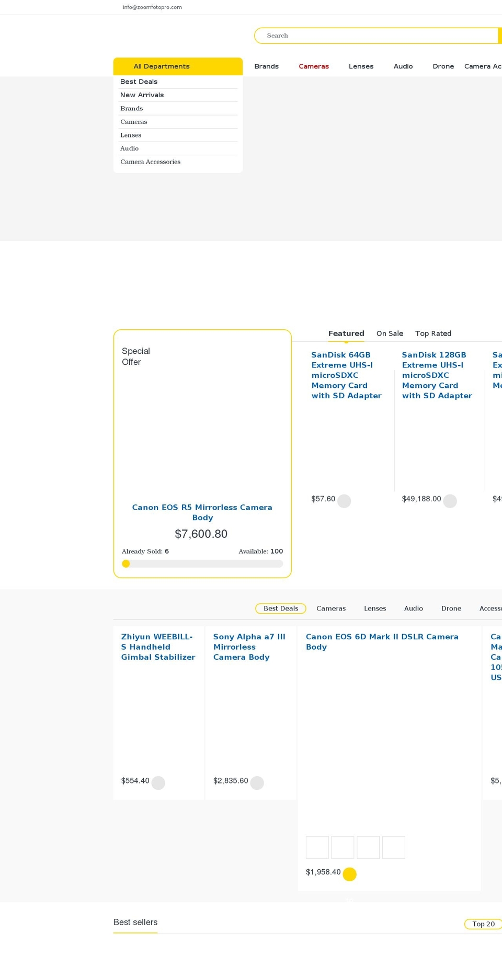Select second Canon 6D gallery thumbnail
This screenshot has width=502, height=980.
343,847
